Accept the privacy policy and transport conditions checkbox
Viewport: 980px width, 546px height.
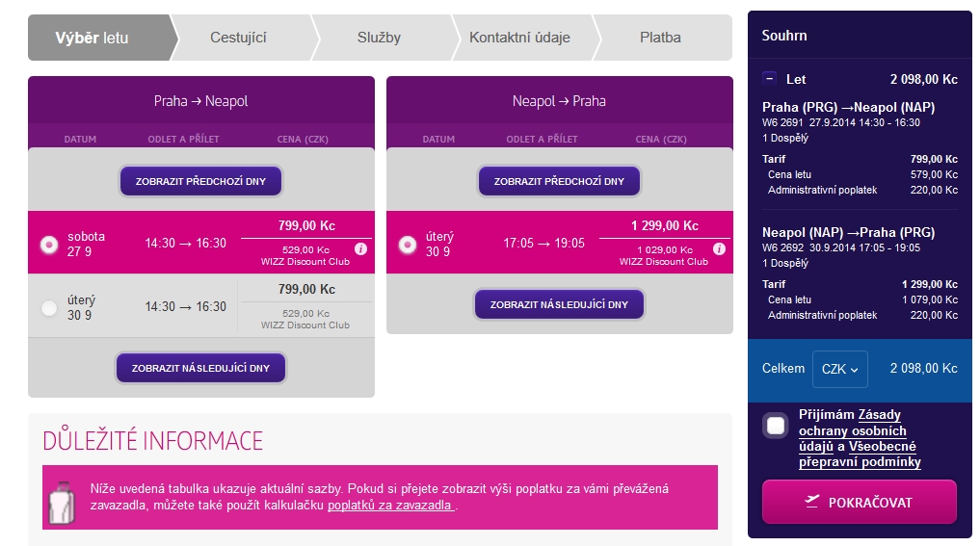pyautogui.click(x=776, y=426)
